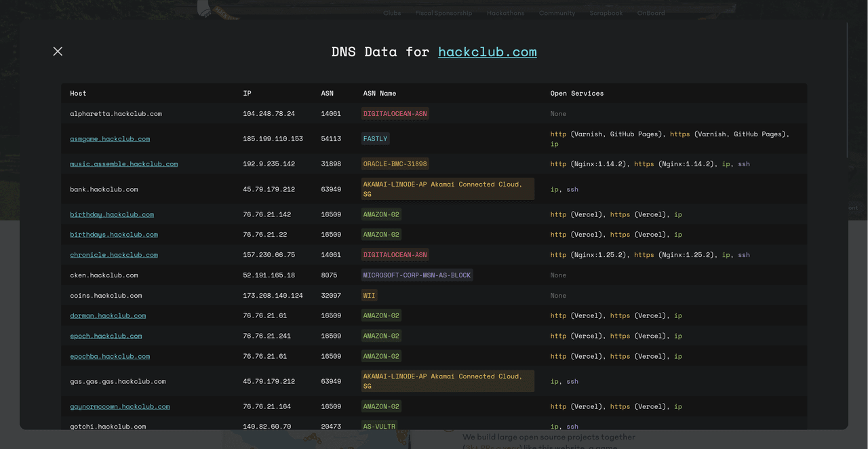Open dorman.hackclub.com host link

pyautogui.click(x=108, y=316)
